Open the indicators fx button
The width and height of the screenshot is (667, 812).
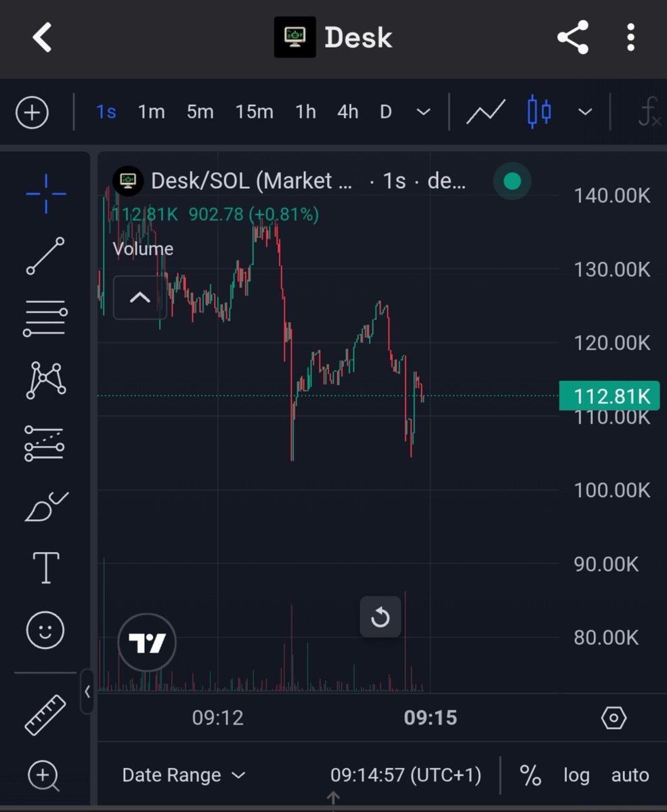pyautogui.click(x=649, y=112)
